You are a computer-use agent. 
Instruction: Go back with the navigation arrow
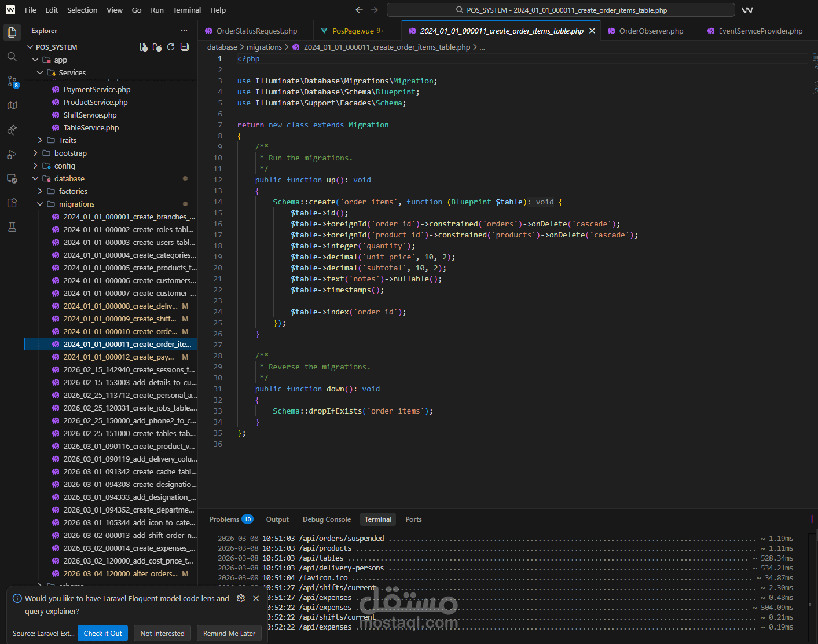coord(359,10)
